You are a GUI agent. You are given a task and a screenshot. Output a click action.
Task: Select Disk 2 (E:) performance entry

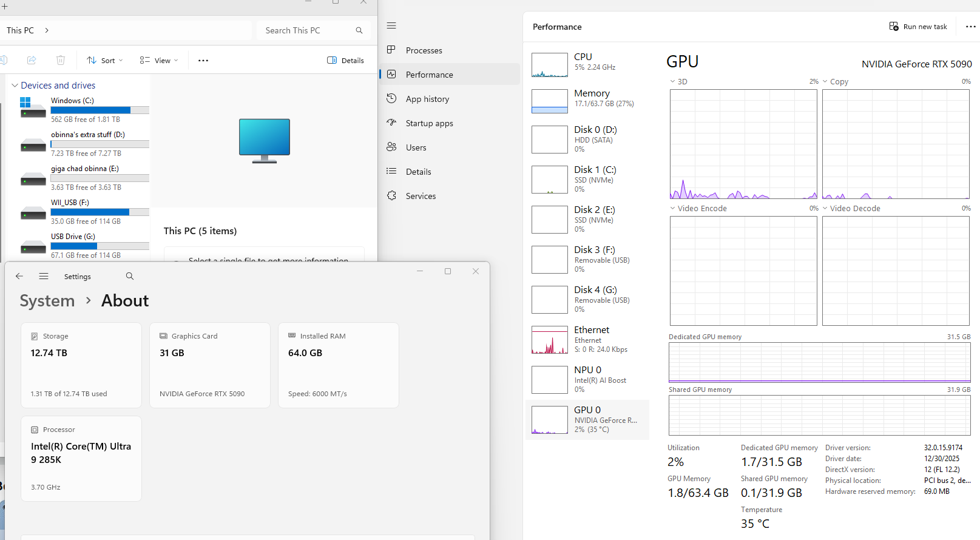coord(587,219)
